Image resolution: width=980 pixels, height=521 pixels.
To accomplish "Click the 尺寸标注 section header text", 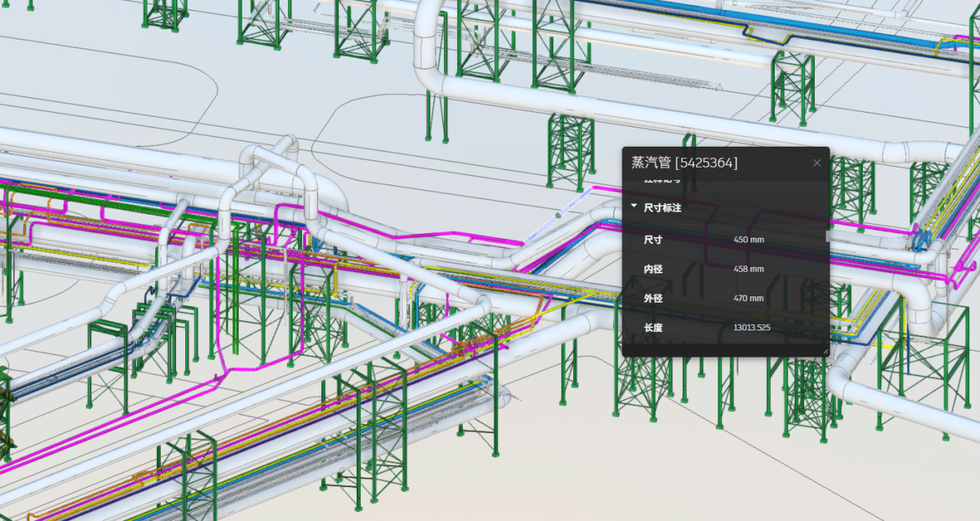I will click(663, 208).
